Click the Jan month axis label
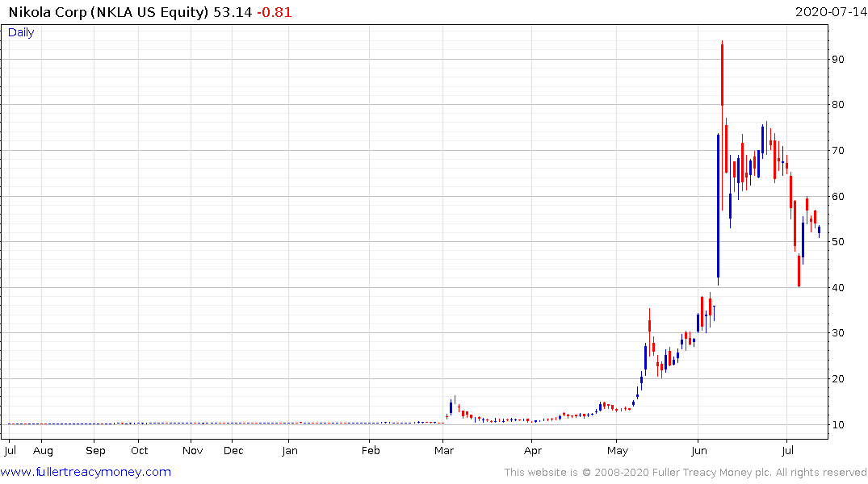Screen dimensions: 868x484 click(x=290, y=451)
